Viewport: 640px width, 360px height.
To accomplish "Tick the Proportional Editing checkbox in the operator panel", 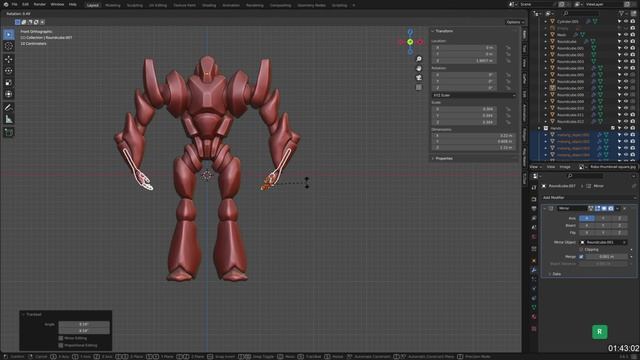I will coord(61,345).
